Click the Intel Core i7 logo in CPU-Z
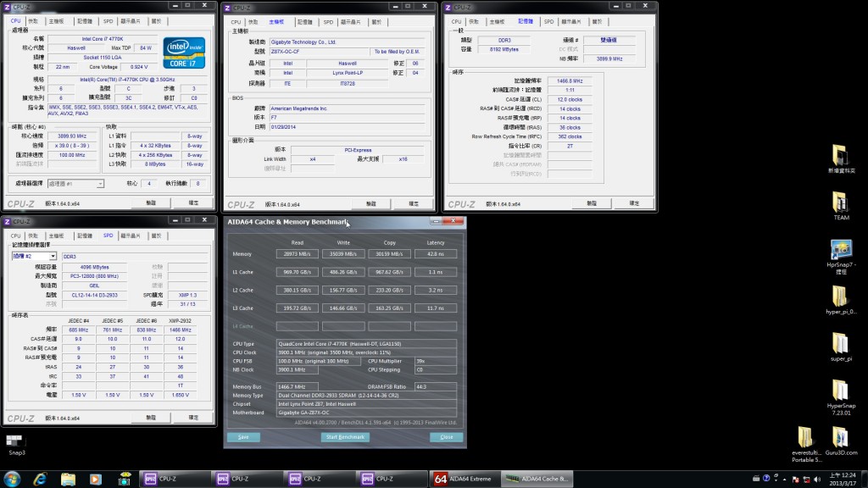Image resolution: width=868 pixels, height=488 pixels. (x=184, y=53)
